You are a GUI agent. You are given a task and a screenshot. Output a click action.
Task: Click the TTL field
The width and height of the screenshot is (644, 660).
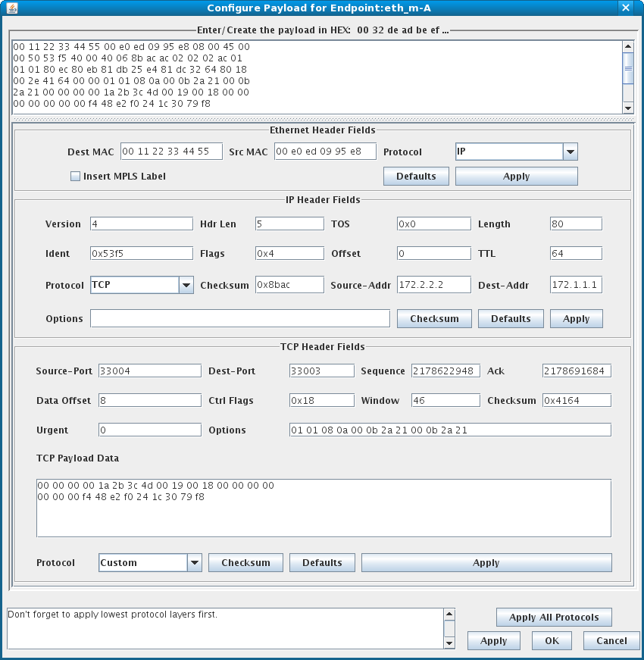coord(576,253)
